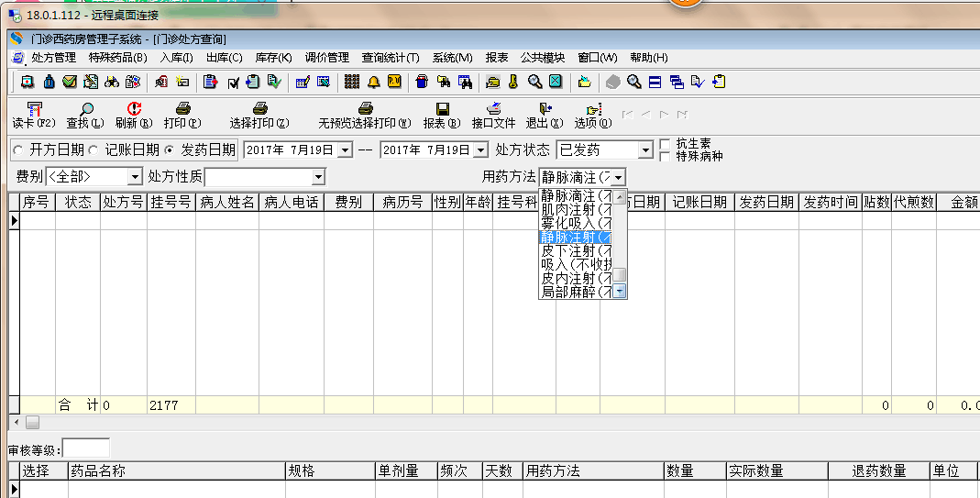Open the 处方管理 menu
This screenshot has width=980, height=498.
[54, 58]
